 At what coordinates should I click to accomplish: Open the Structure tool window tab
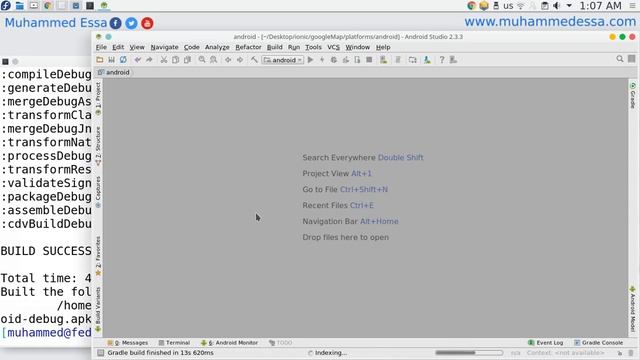point(98,146)
